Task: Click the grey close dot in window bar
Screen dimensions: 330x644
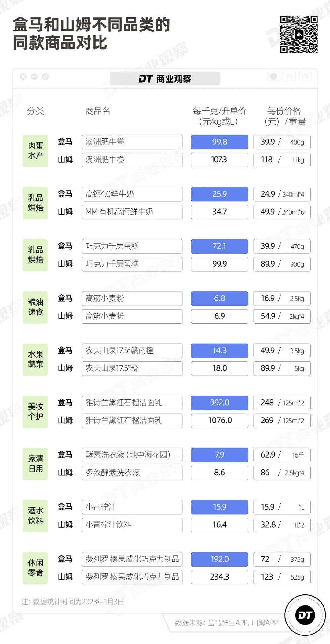Action: pos(23,77)
